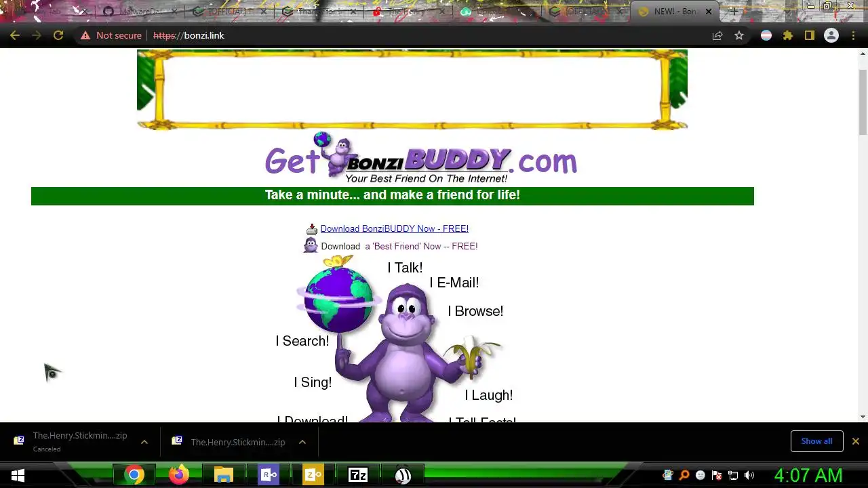This screenshot has height=488, width=868.
Task: Share this page via address bar icon
Action: (717, 35)
